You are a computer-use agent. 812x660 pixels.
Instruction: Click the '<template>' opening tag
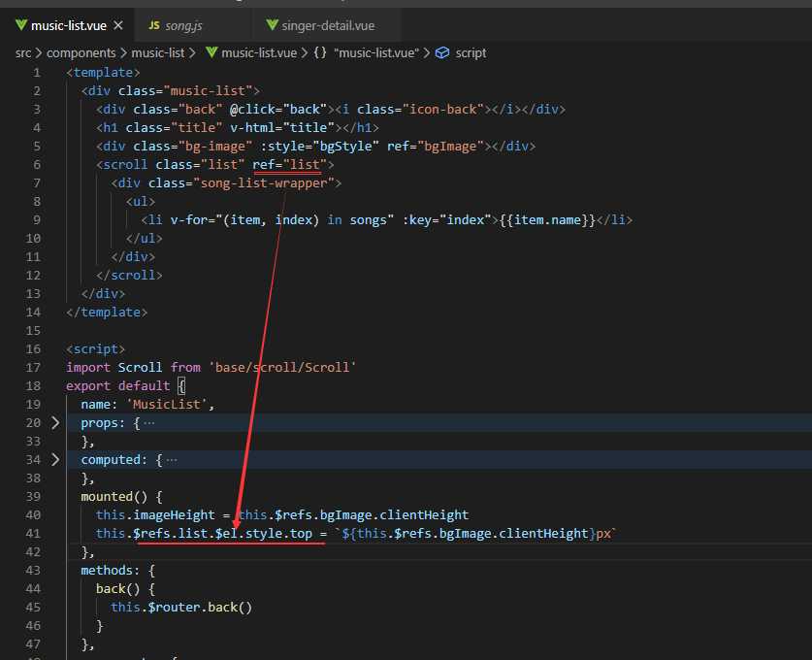[x=103, y=73]
